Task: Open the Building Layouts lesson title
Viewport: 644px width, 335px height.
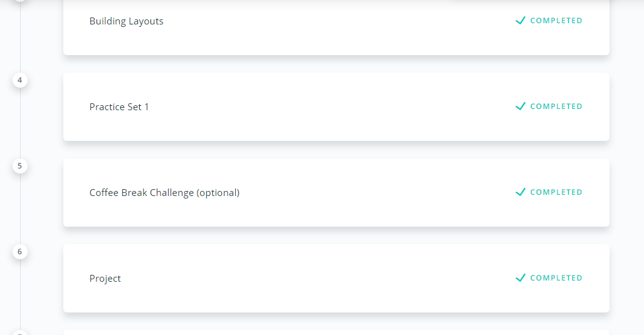Action: point(126,21)
